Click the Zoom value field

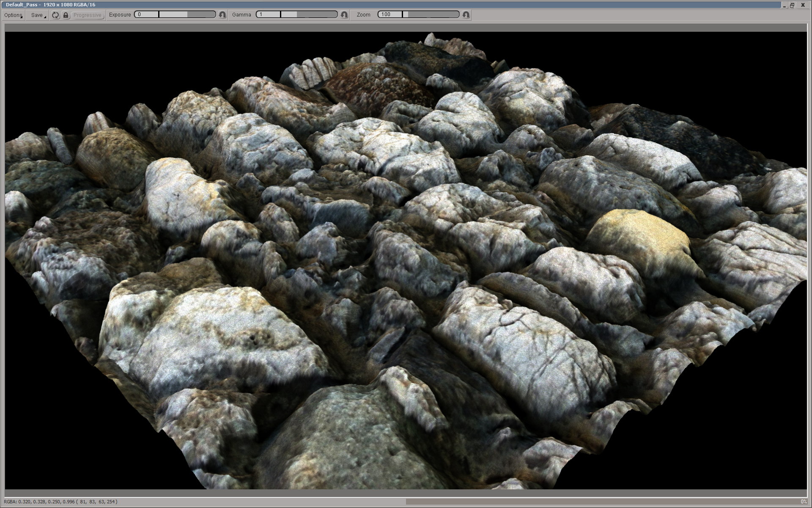point(390,14)
